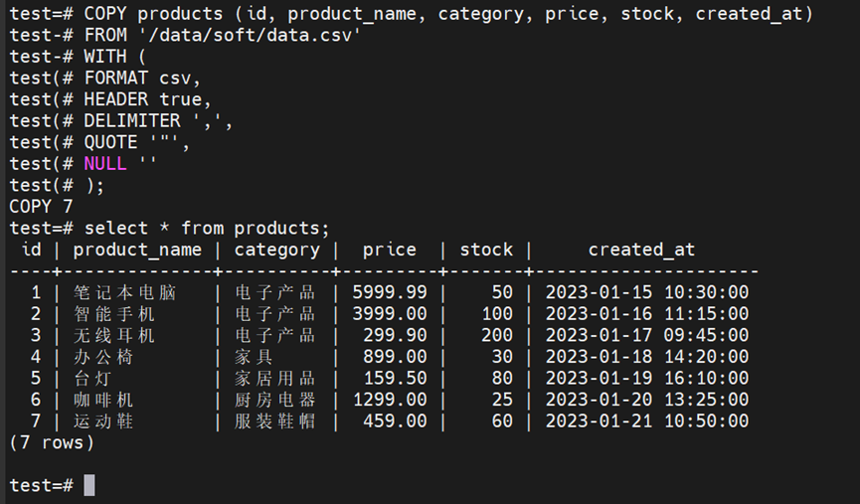Image resolution: width=860 pixels, height=504 pixels.
Task: Click the terminal cursor at the last prompt
Action: (x=89, y=485)
